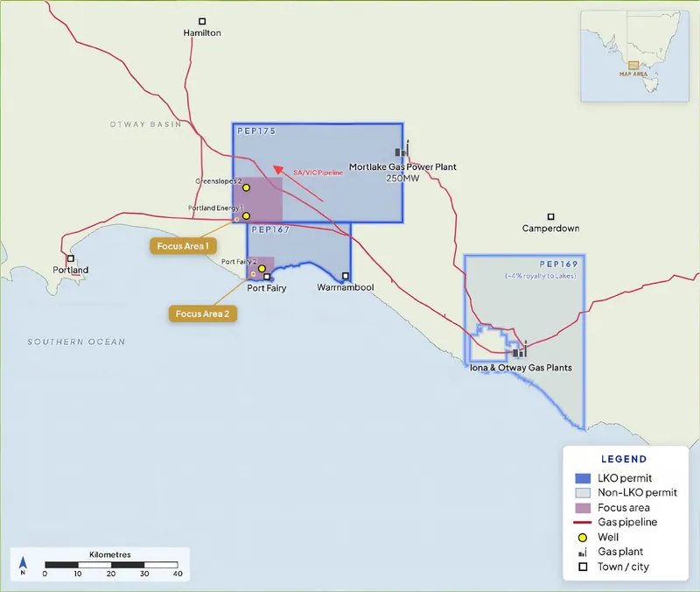Click the SA/VIC Pipeline red text
Screen dimensions: 700x592
[318, 173]
